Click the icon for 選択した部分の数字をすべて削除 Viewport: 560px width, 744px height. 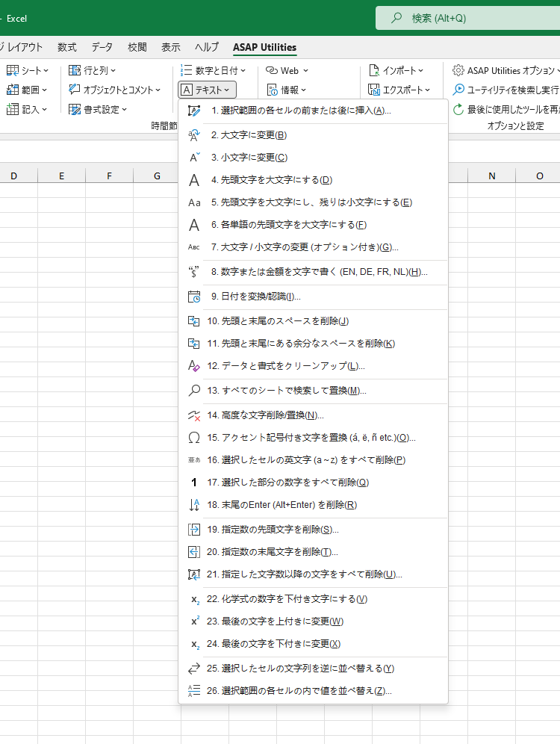(x=194, y=483)
